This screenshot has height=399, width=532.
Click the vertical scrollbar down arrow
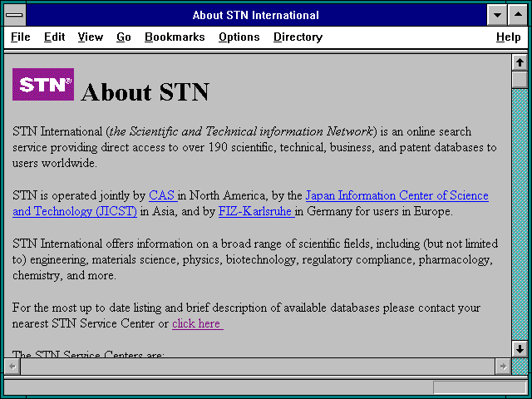[x=520, y=349]
